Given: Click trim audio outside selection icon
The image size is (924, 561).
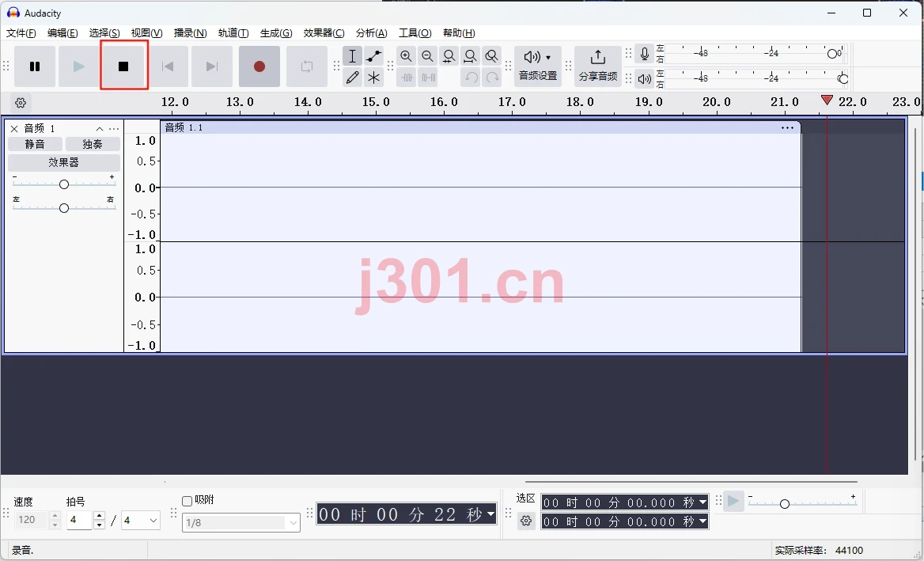Looking at the screenshot, I should point(406,78).
